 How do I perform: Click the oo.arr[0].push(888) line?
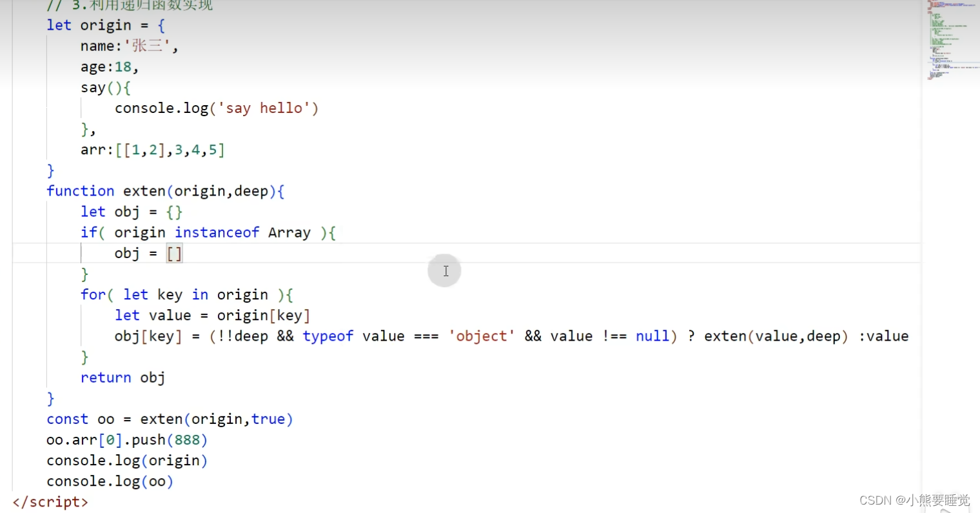[x=127, y=439]
